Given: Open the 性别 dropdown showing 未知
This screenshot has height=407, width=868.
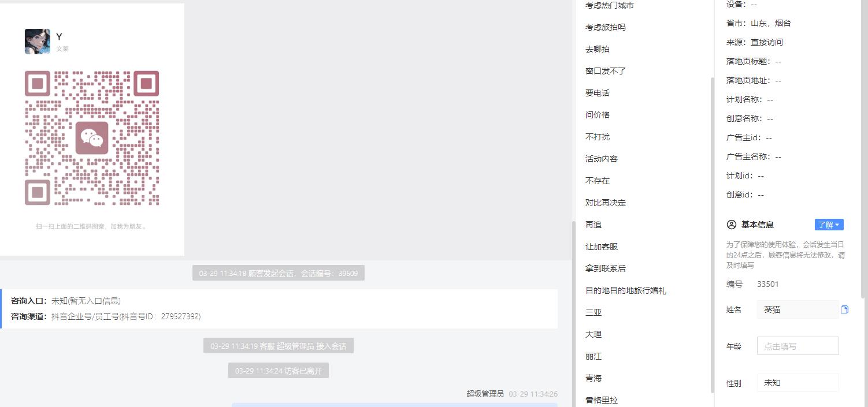Looking at the screenshot, I should point(797,383).
